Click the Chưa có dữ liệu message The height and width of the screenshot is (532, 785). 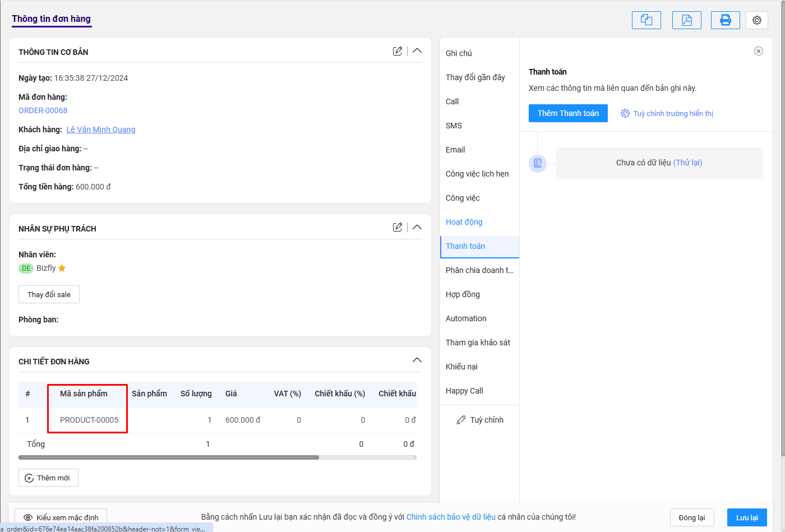pos(644,163)
